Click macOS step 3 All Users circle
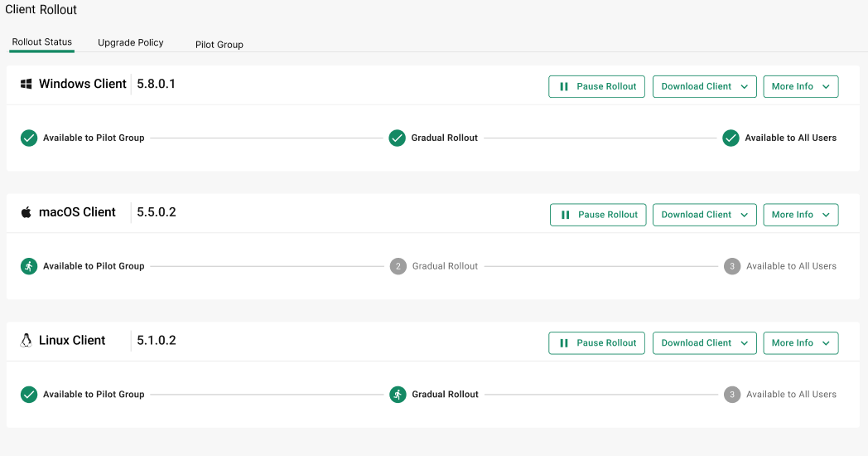Viewport: 868px width, 456px height. tap(731, 266)
